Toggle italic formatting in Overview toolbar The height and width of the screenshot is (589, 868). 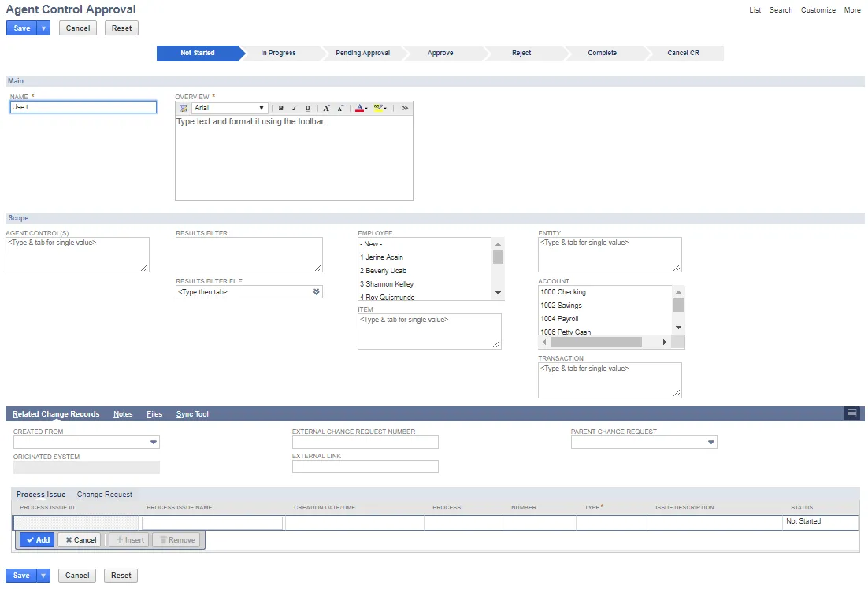click(294, 108)
